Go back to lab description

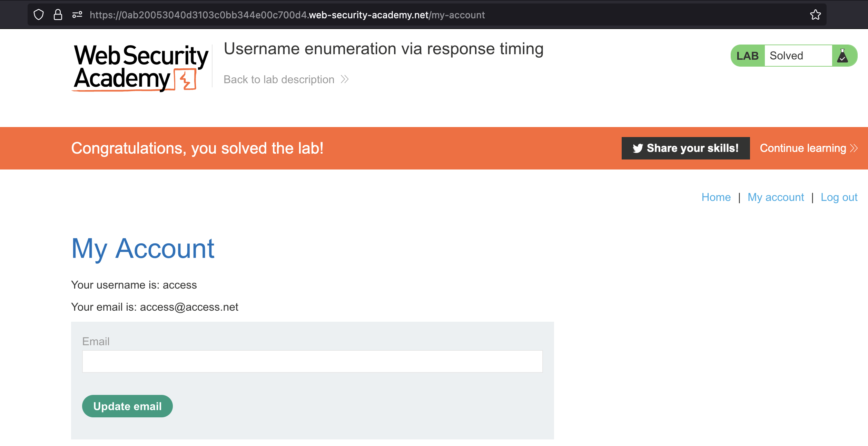pyautogui.click(x=279, y=80)
